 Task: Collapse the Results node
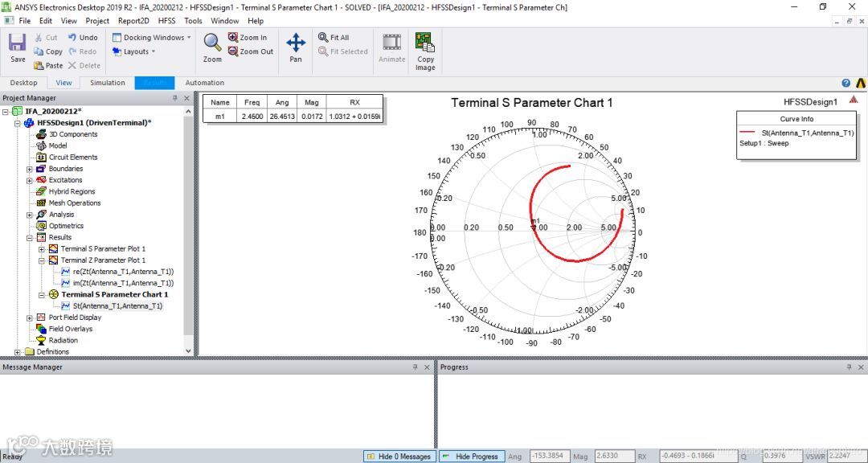click(x=30, y=238)
